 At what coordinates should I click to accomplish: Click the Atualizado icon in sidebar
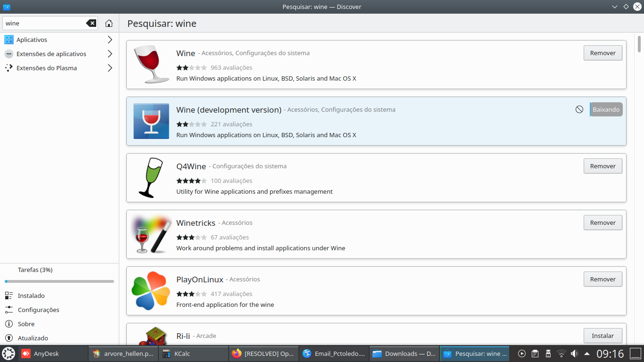(9, 338)
